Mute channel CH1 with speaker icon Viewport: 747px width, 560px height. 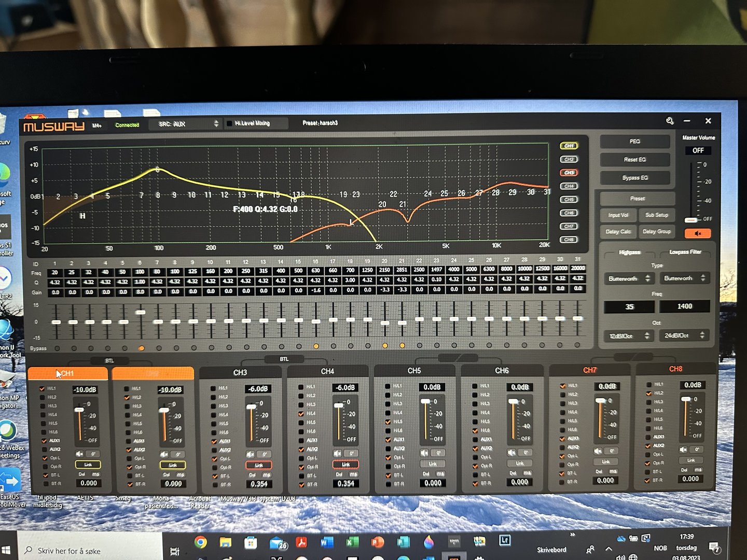pos(79,454)
